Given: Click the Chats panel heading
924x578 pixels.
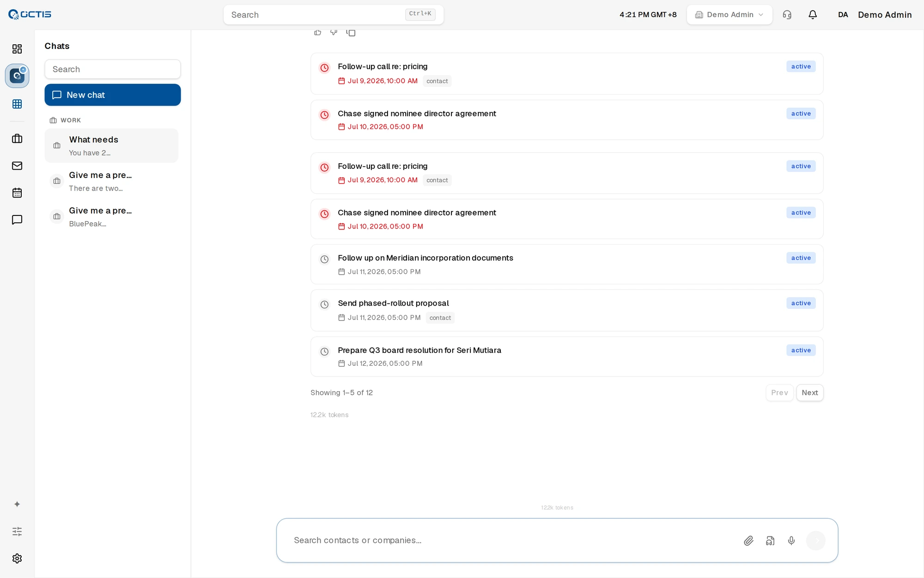Looking at the screenshot, I should tap(57, 46).
